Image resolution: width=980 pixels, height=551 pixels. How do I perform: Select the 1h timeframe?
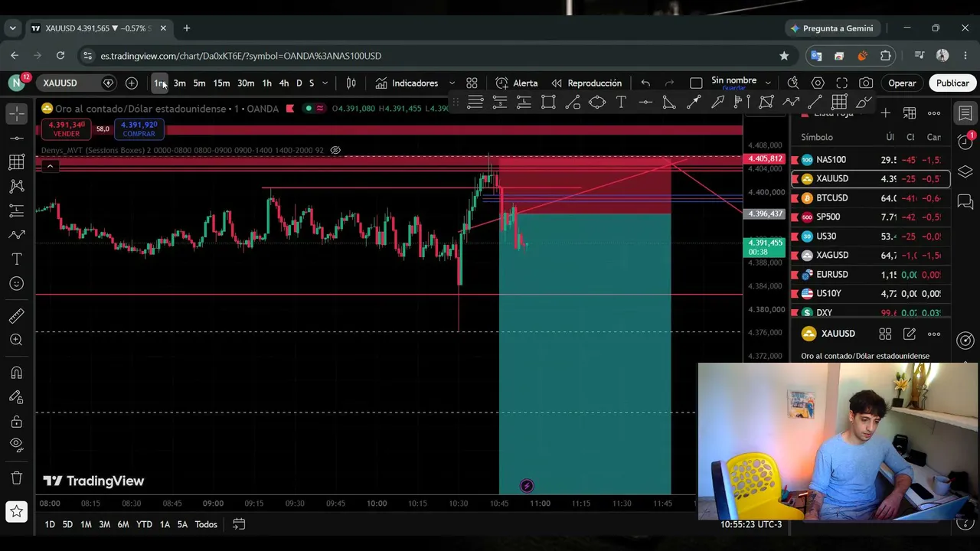pos(266,83)
